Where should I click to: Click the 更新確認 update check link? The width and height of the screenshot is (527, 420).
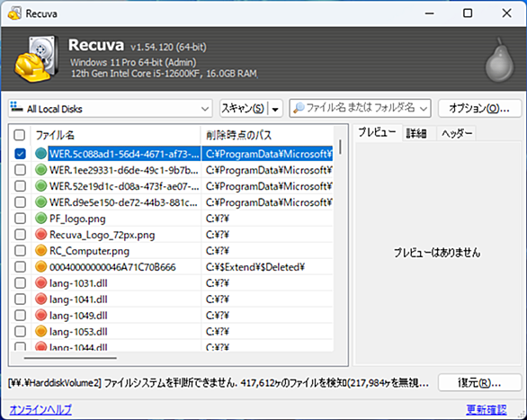(487, 409)
